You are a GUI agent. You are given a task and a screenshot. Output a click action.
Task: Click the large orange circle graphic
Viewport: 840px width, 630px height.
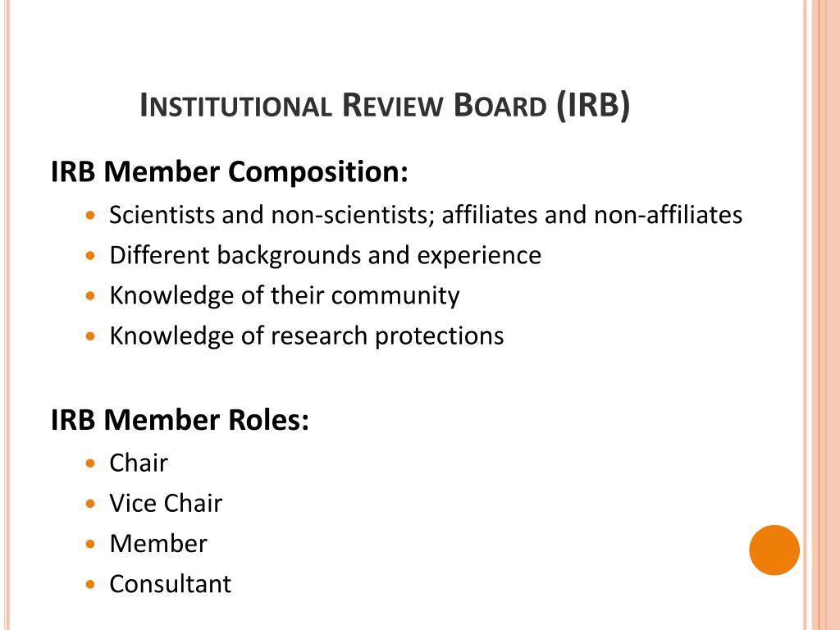coord(774,550)
